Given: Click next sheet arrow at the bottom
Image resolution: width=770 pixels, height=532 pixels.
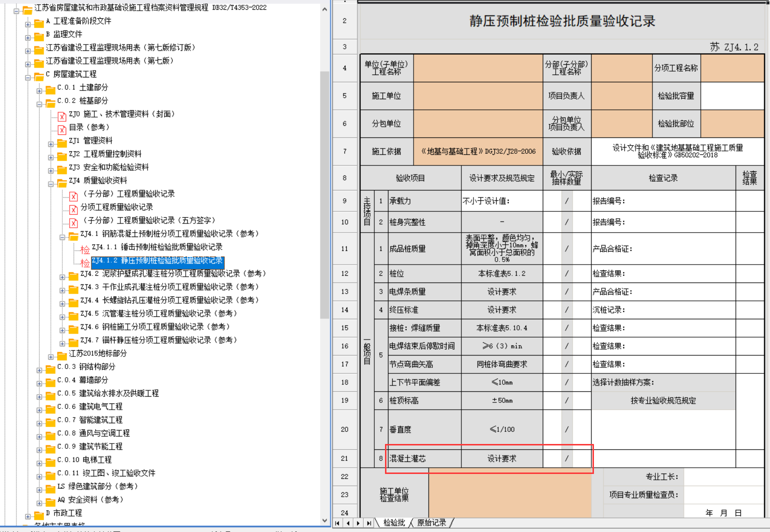Looking at the screenshot, I should [358, 523].
